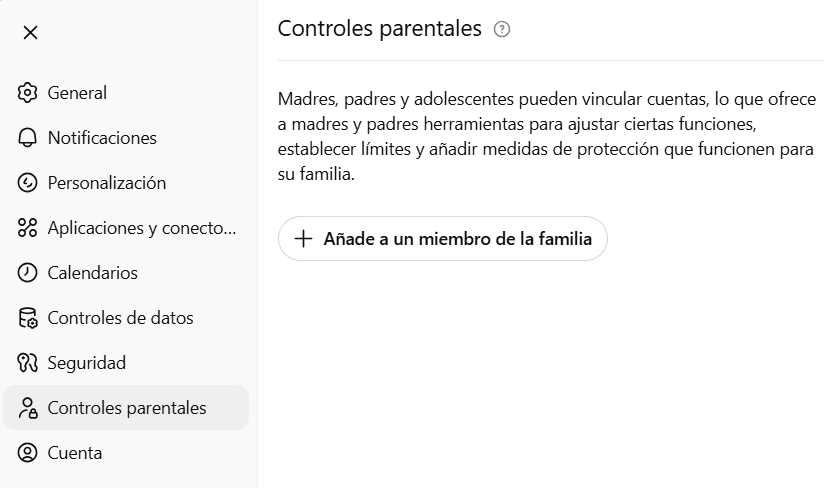Click the General gear icon
832x488 pixels.
point(28,93)
